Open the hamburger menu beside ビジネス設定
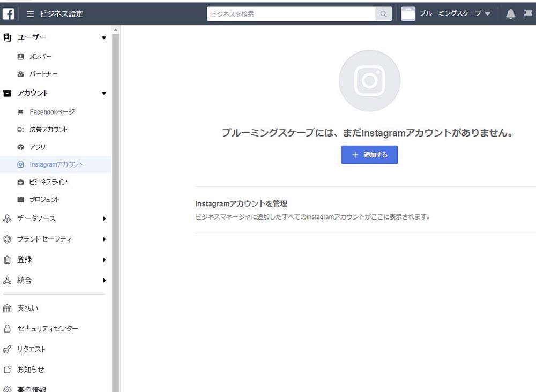This screenshot has height=392, width=536. (x=30, y=14)
